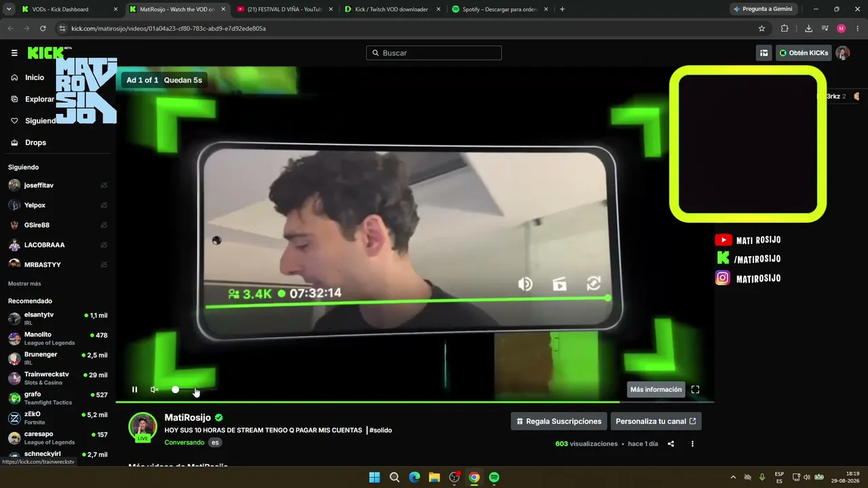Open the MatiRosijo channel avatar
The image size is (868, 488).
142,426
